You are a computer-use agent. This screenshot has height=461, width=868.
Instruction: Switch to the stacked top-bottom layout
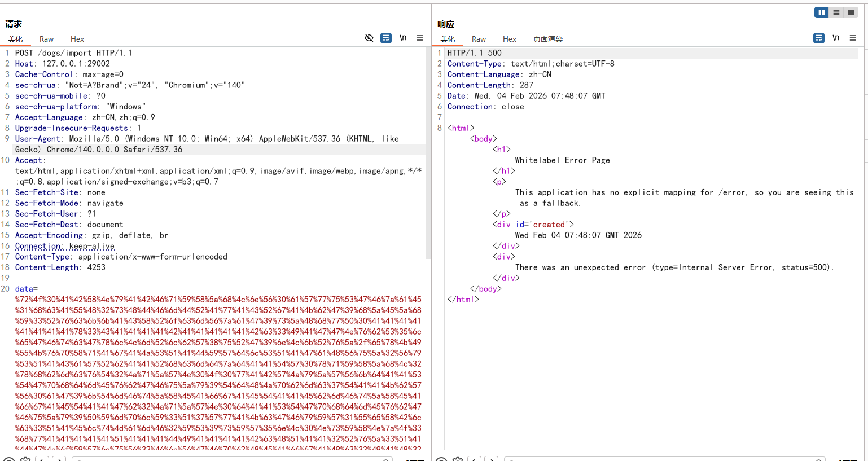coord(836,12)
